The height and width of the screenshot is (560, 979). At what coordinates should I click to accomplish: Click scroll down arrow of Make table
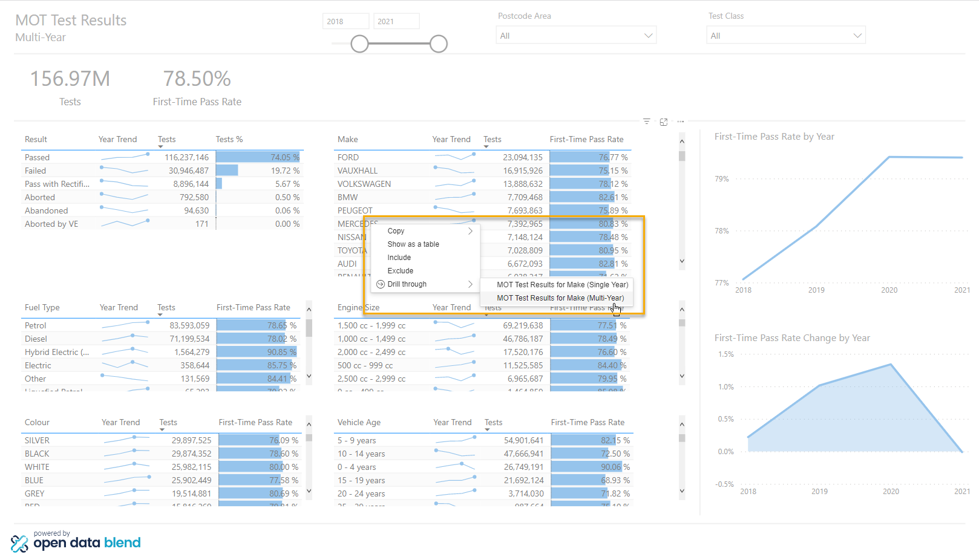[x=682, y=261]
